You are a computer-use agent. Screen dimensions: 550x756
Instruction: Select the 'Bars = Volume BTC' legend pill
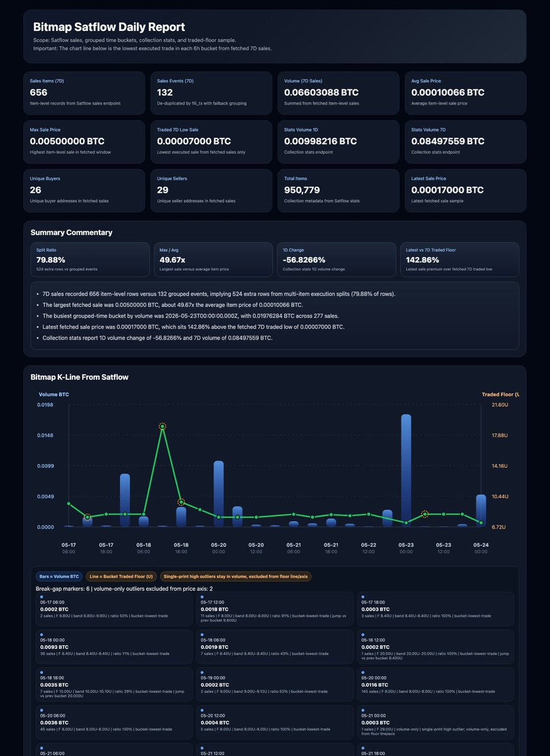59,576
